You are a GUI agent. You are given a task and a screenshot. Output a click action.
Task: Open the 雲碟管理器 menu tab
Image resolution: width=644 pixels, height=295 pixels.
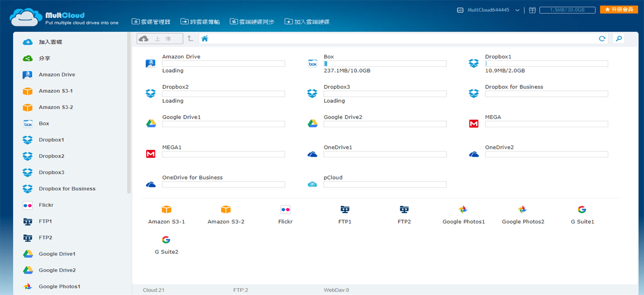[151, 22]
